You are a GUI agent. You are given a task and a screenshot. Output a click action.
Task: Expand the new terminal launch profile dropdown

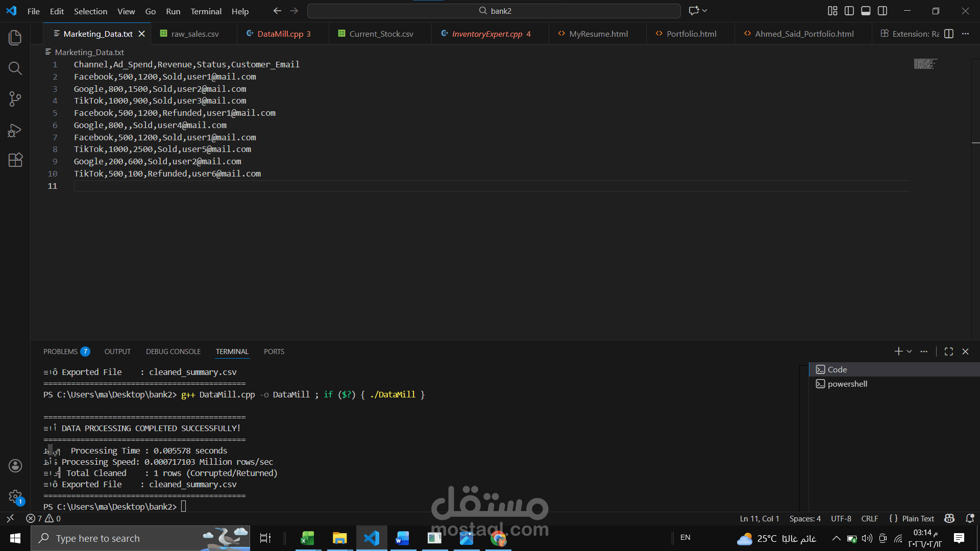pos(909,352)
